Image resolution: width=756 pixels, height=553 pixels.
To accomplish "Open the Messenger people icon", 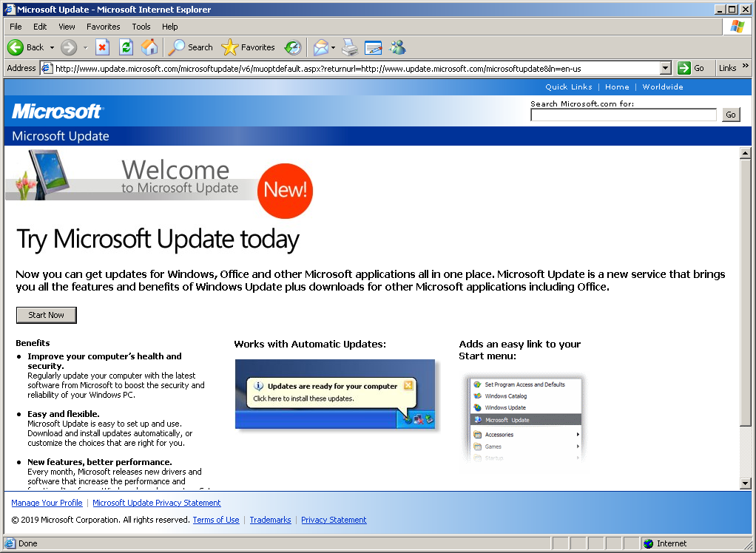I will click(398, 47).
